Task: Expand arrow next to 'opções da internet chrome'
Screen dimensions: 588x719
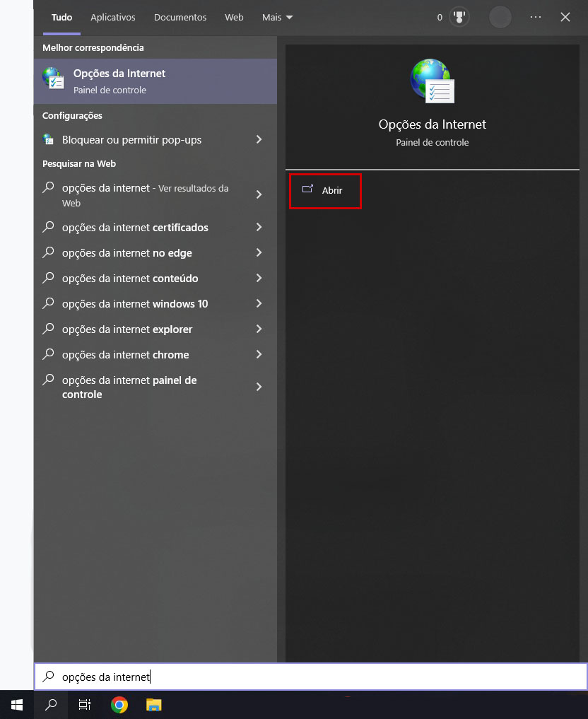Action: click(x=259, y=355)
